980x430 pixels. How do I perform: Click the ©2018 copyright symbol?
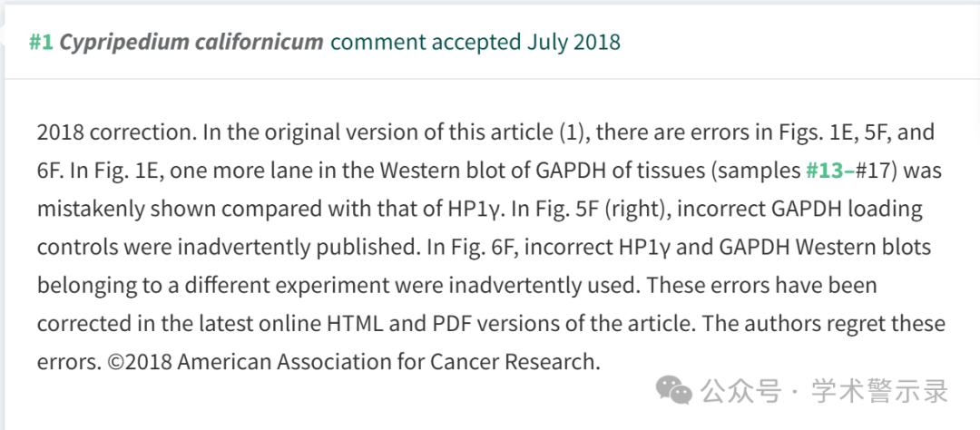point(115,362)
